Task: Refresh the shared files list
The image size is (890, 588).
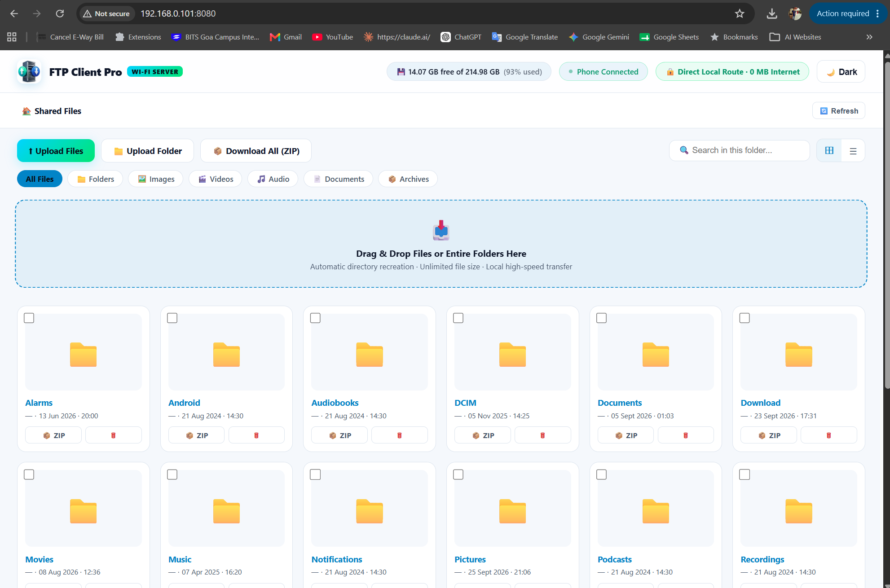Action: point(839,111)
